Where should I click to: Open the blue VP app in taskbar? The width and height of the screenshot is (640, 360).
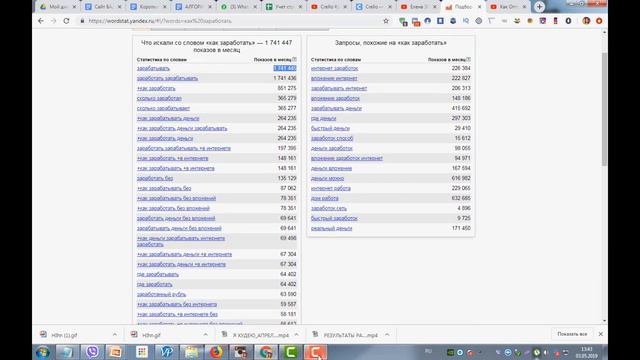click(167, 352)
